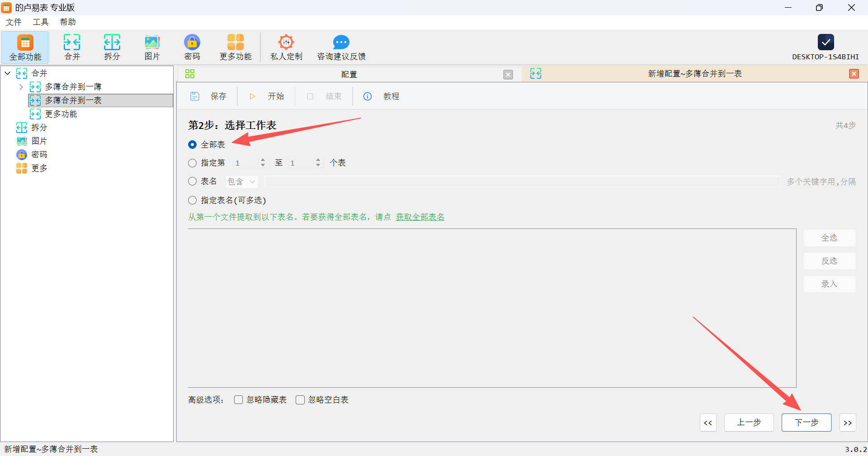This screenshot has height=456, width=868.
Task: Click the 下一步 button
Action: [807, 423]
